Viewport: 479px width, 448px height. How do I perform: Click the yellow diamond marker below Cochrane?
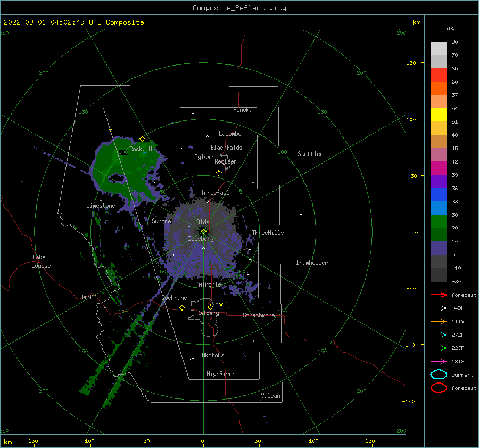click(x=183, y=307)
